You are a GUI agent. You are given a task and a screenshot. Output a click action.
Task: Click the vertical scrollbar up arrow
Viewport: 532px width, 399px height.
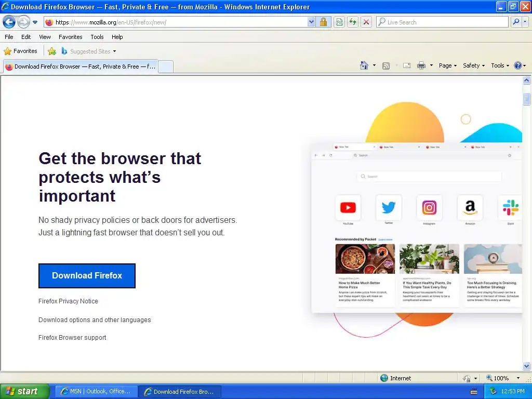527,81
